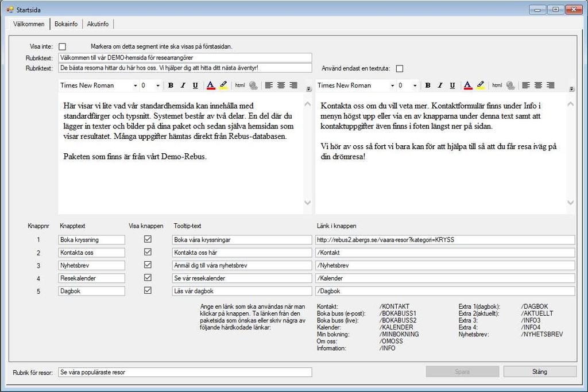The width and height of the screenshot is (588, 392).
Task: Click the Spara button
Action: tap(462, 372)
